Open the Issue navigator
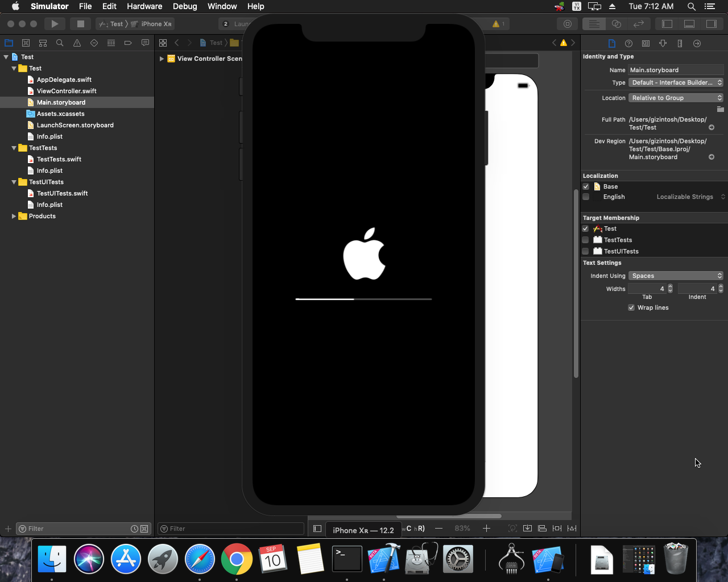The image size is (728, 582). [77, 43]
